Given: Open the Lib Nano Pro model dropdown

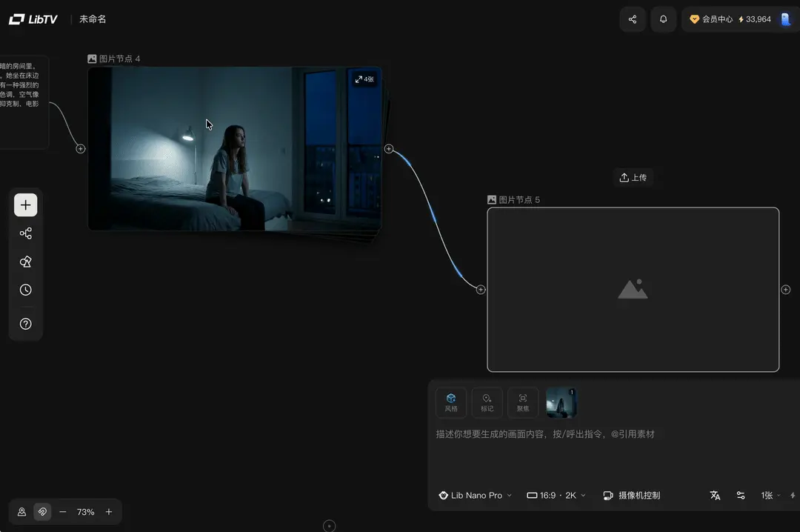Looking at the screenshot, I should pos(474,495).
